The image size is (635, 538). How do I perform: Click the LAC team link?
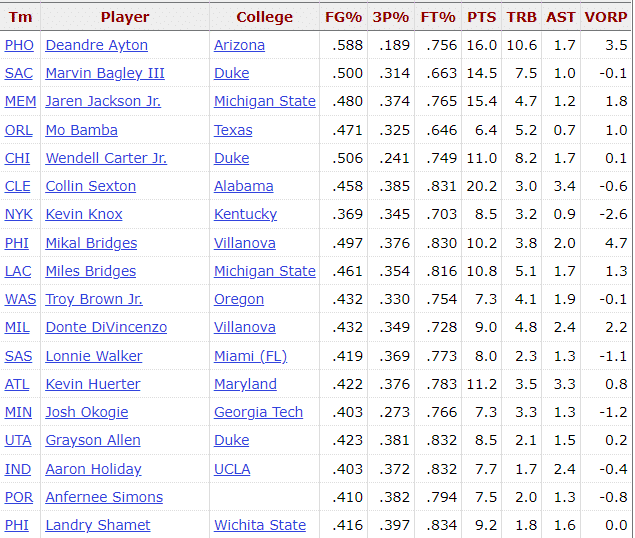point(18,271)
